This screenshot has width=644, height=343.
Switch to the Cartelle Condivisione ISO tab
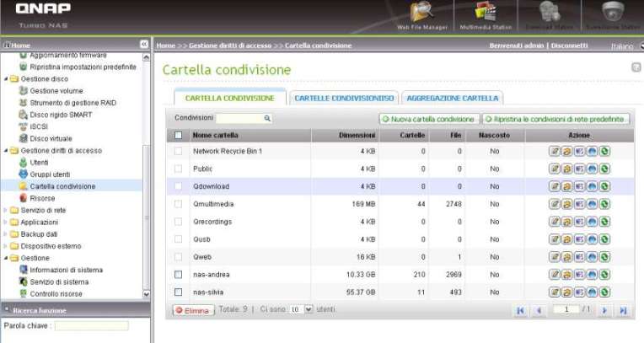coord(344,99)
